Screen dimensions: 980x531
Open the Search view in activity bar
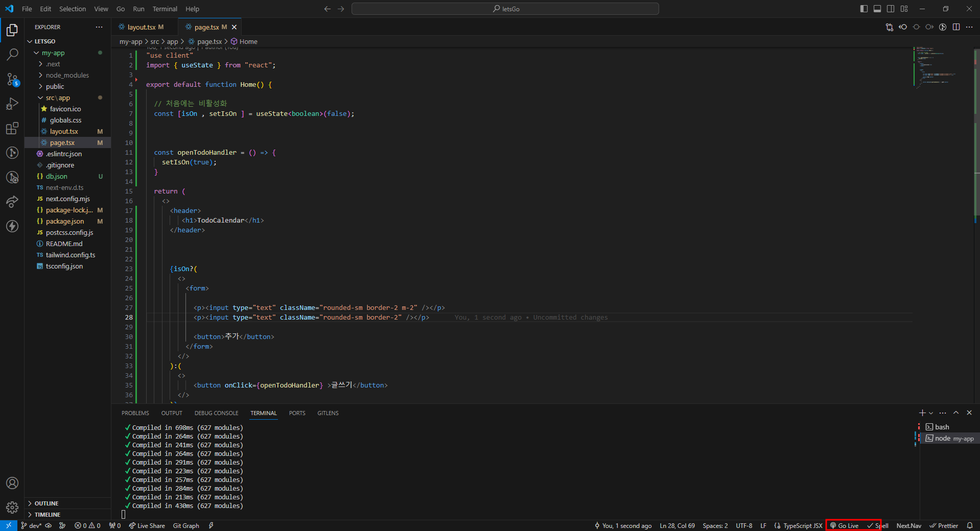12,54
